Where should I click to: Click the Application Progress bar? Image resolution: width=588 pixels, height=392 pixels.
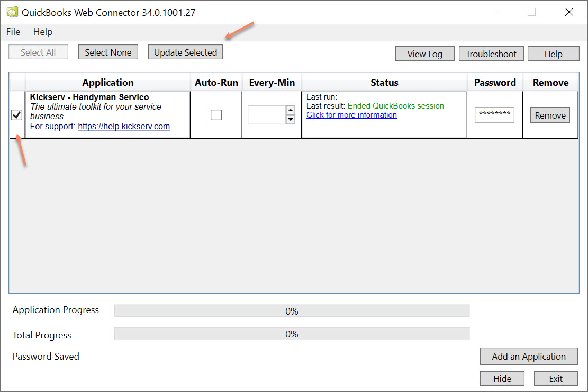point(292,311)
